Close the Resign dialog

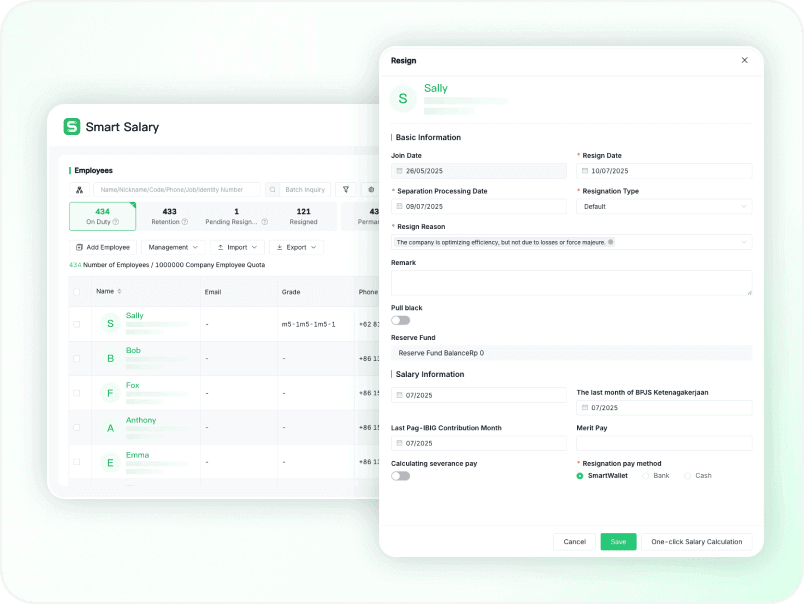tap(745, 60)
